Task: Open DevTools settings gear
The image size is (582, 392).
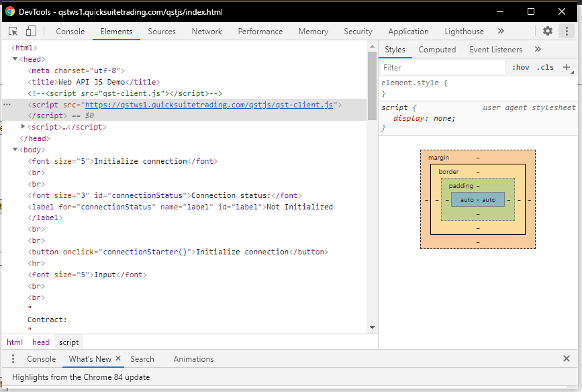Action: pyautogui.click(x=548, y=31)
